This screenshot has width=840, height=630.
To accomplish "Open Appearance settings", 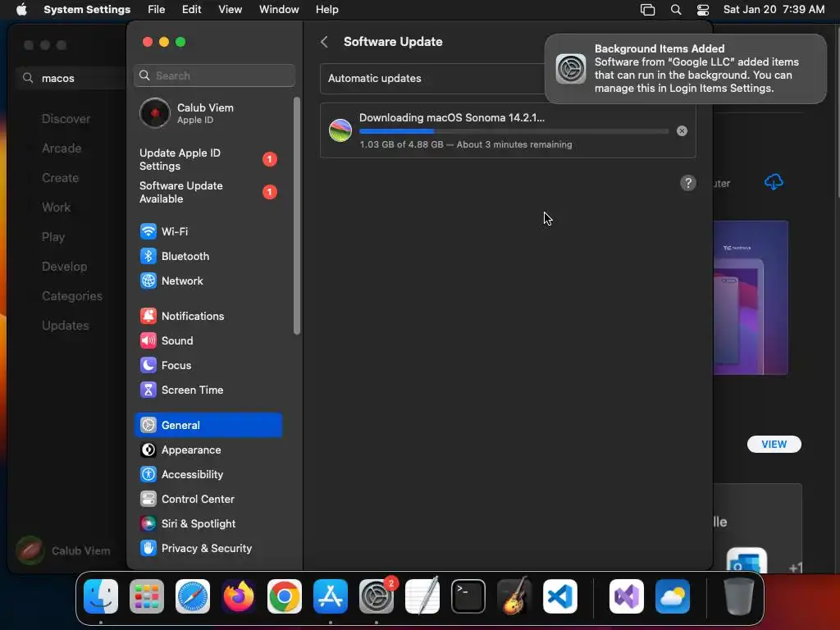I will pyautogui.click(x=208, y=450).
